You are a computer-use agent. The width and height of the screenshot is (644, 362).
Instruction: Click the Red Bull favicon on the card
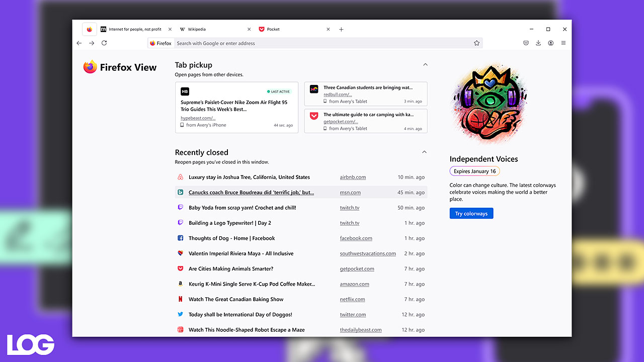314,89
